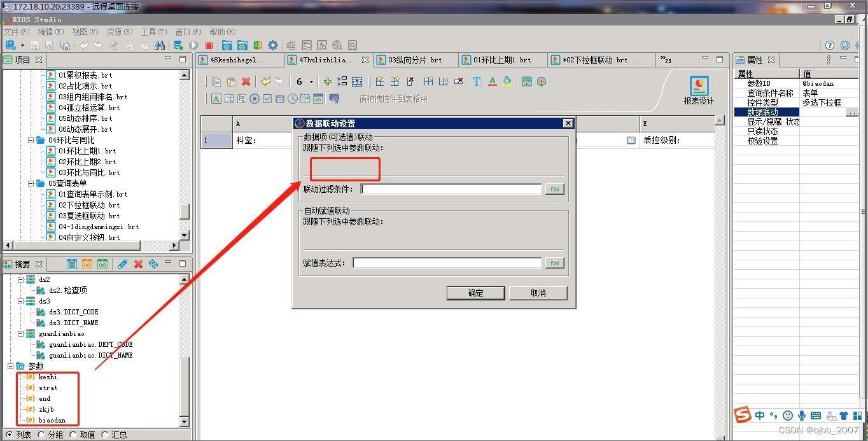The height and width of the screenshot is (441, 868).
Task: Click the run preview play icon
Action: click(193, 45)
